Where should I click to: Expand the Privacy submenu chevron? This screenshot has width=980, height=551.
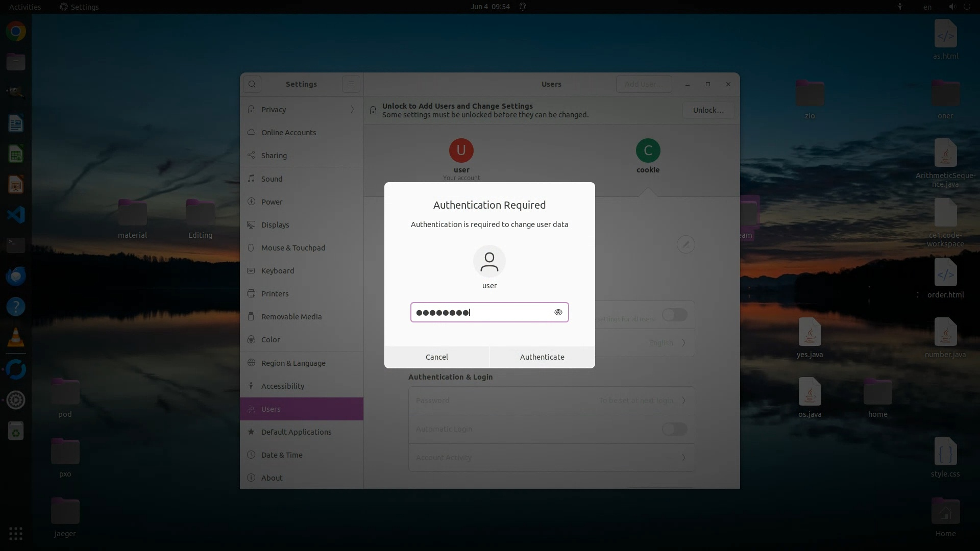[352, 110]
